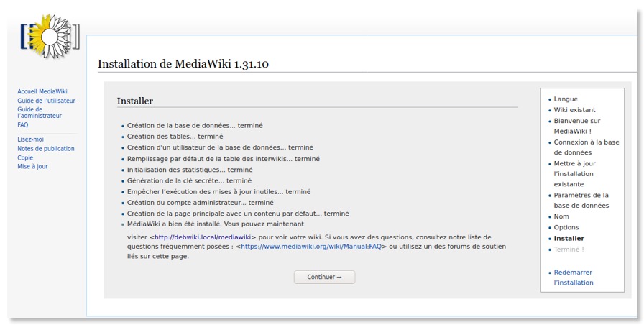Click 'Création d'un utilisateur de la base' line

[220, 147]
